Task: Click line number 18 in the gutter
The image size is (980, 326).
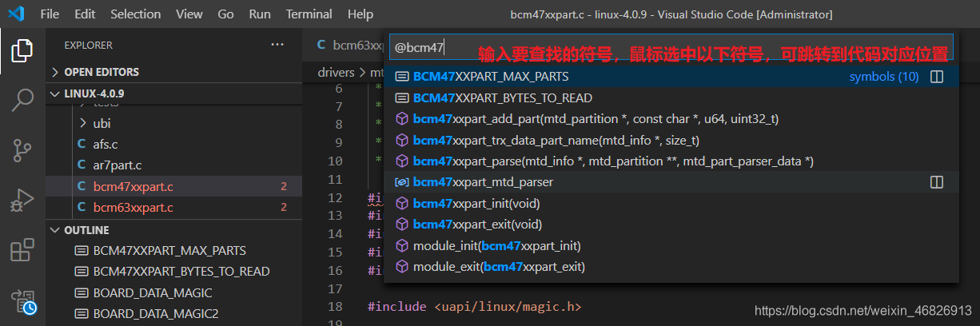Action: (335, 307)
